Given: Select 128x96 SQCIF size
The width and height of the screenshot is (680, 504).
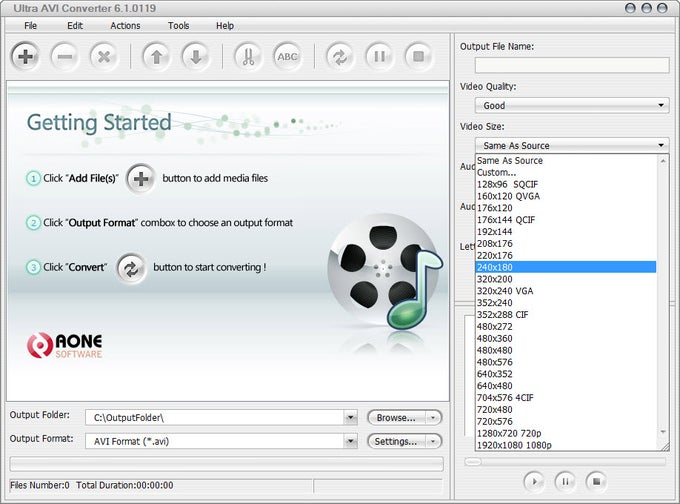Looking at the screenshot, I should (566, 184).
